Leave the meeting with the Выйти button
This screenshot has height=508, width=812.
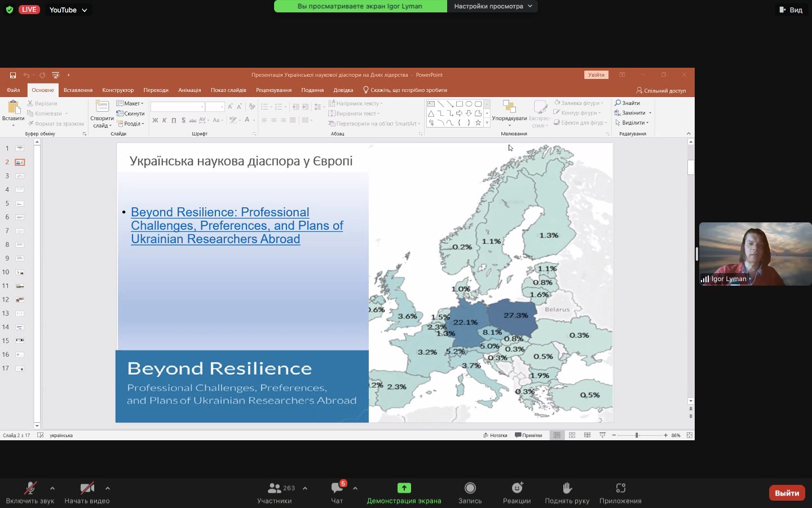pos(787,493)
